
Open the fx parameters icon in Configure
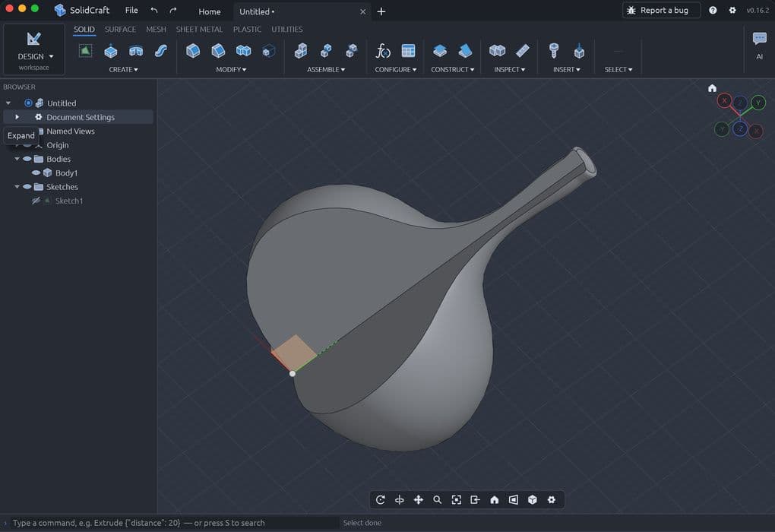pos(383,50)
